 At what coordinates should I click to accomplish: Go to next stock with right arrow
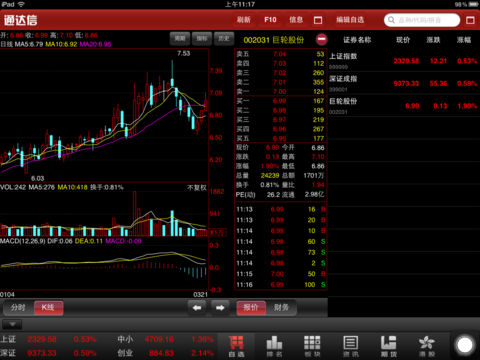coord(220,307)
